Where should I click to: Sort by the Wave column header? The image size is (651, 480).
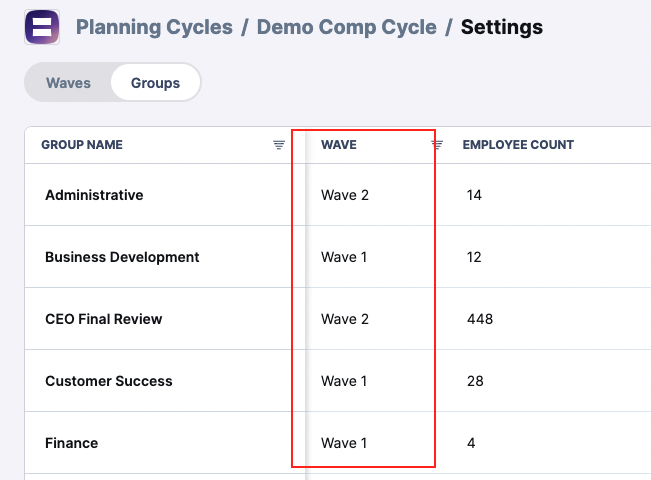point(339,145)
